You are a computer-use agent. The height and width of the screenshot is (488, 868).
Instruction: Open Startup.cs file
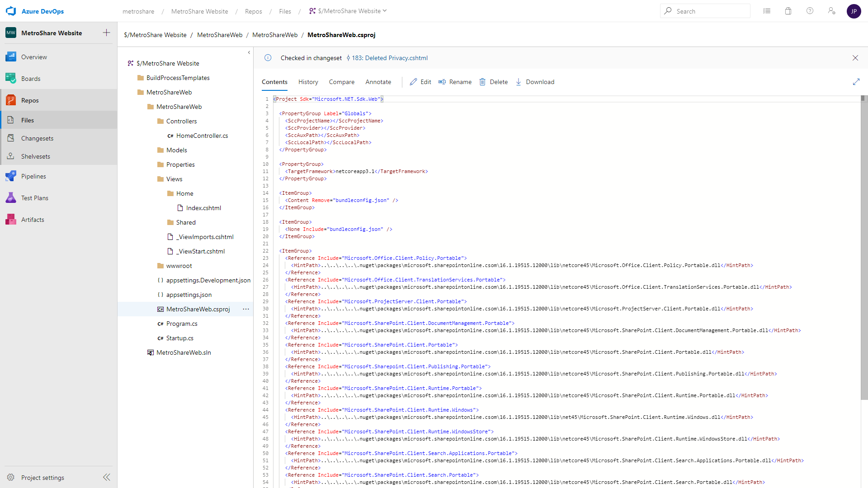tap(179, 338)
